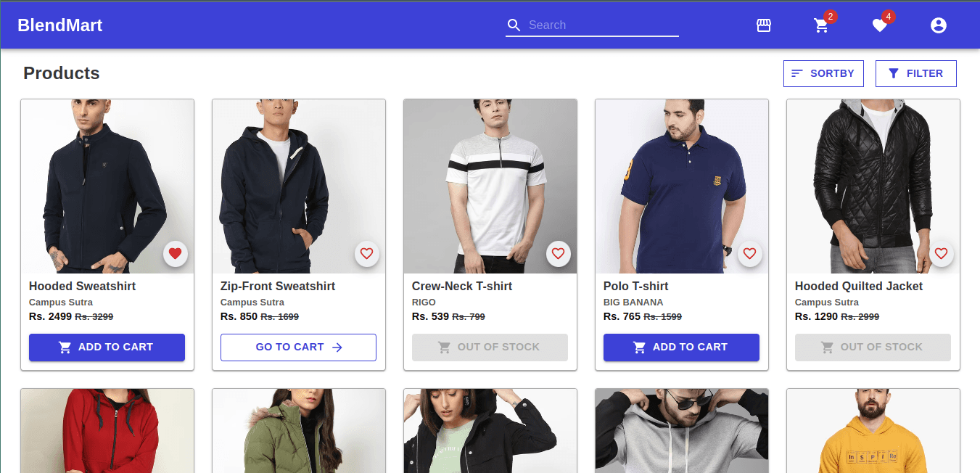Open the Crew-Neck T-shirt product image

490,186
